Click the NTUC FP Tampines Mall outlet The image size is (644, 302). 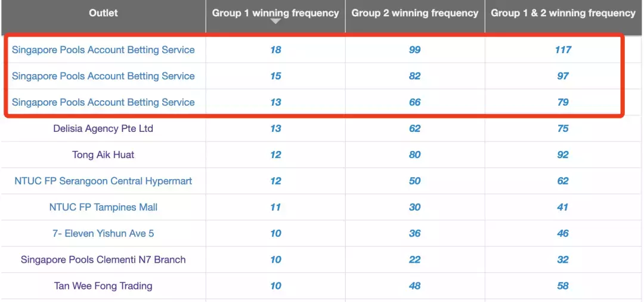(x=103, y=207)
